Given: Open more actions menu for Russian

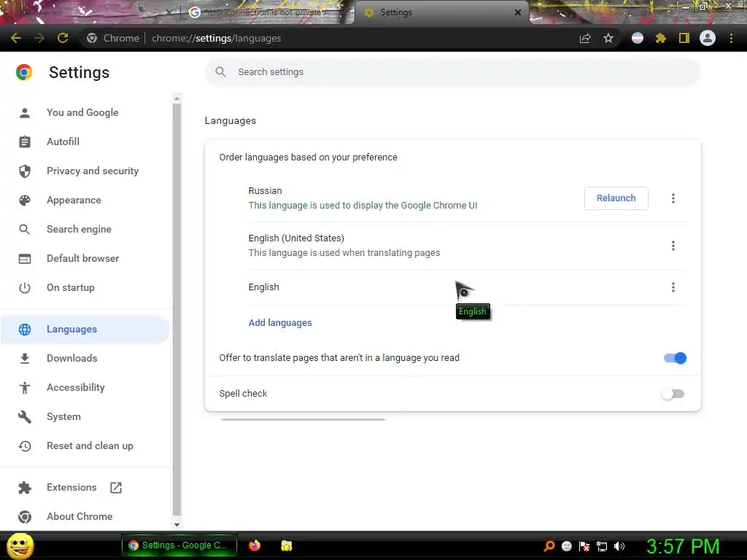Looking at the screenshot, I should (673, 198).
